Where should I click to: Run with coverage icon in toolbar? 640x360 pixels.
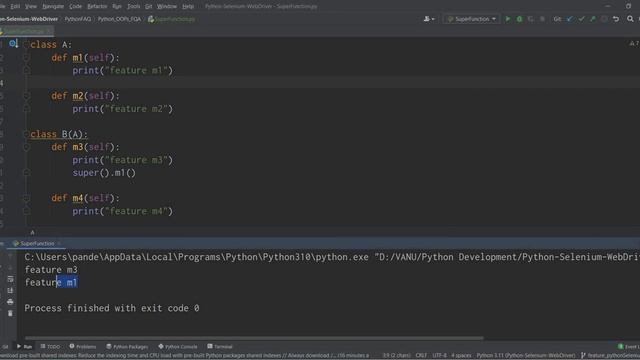531,19
